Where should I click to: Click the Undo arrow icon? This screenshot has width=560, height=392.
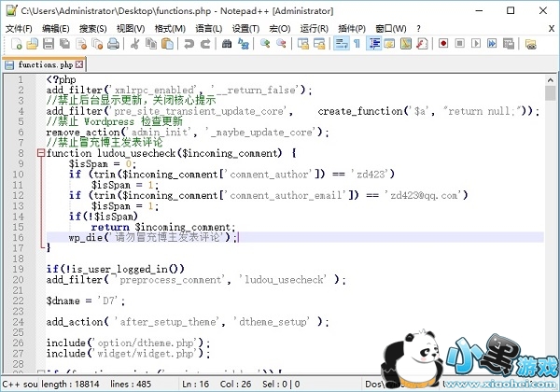(189, 44)
